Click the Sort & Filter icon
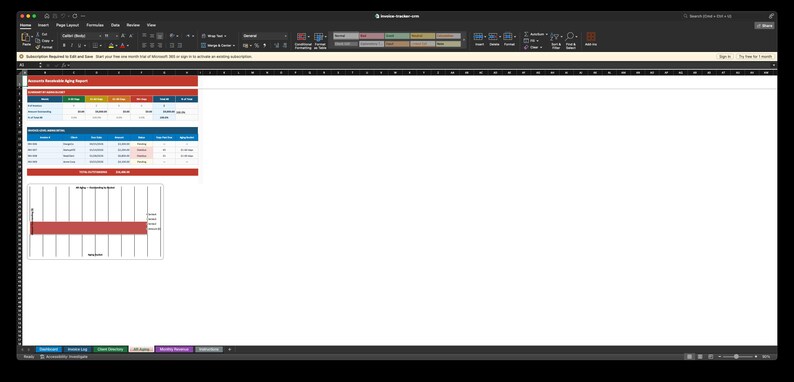 coord(554,37)
